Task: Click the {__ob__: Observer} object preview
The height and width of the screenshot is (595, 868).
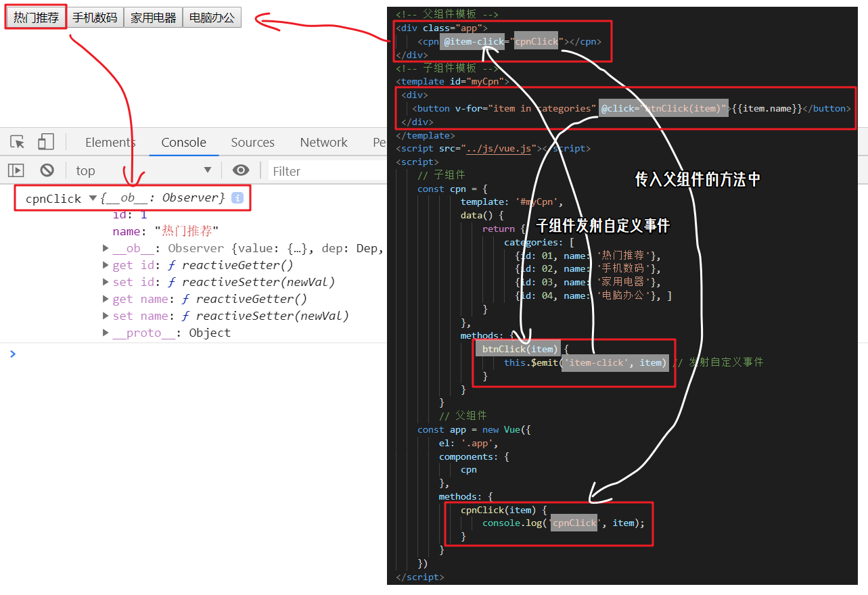Action: click(162, 198)
